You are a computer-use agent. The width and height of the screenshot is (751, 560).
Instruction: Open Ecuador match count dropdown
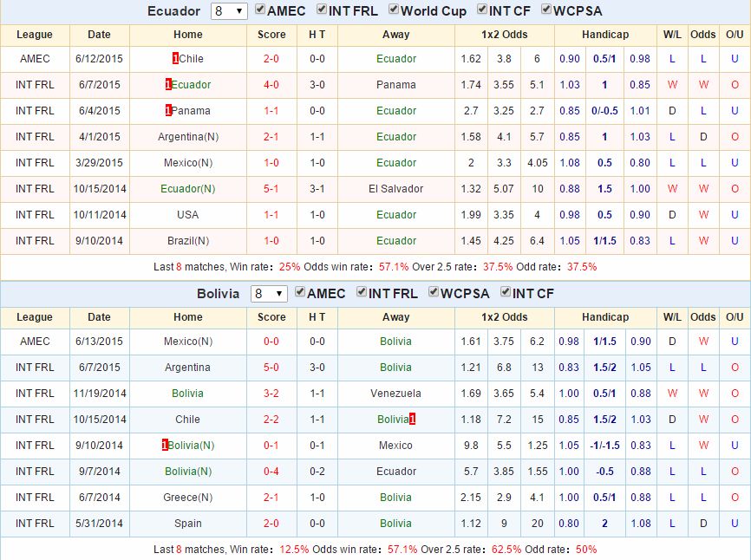(x=229, y=11)
